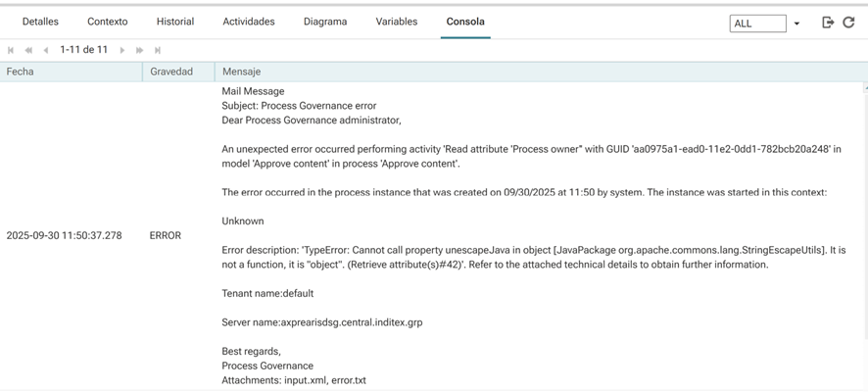Open the Actividades tab

249,22
